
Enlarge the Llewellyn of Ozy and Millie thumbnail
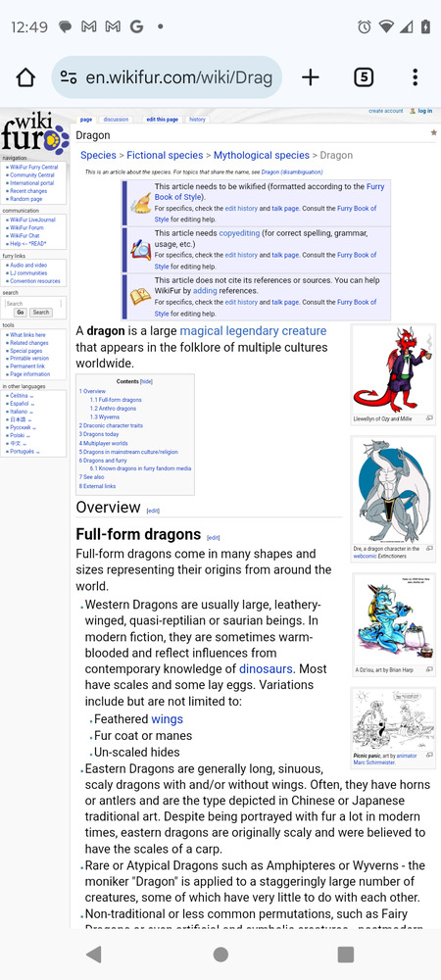[x=429, y=418]
